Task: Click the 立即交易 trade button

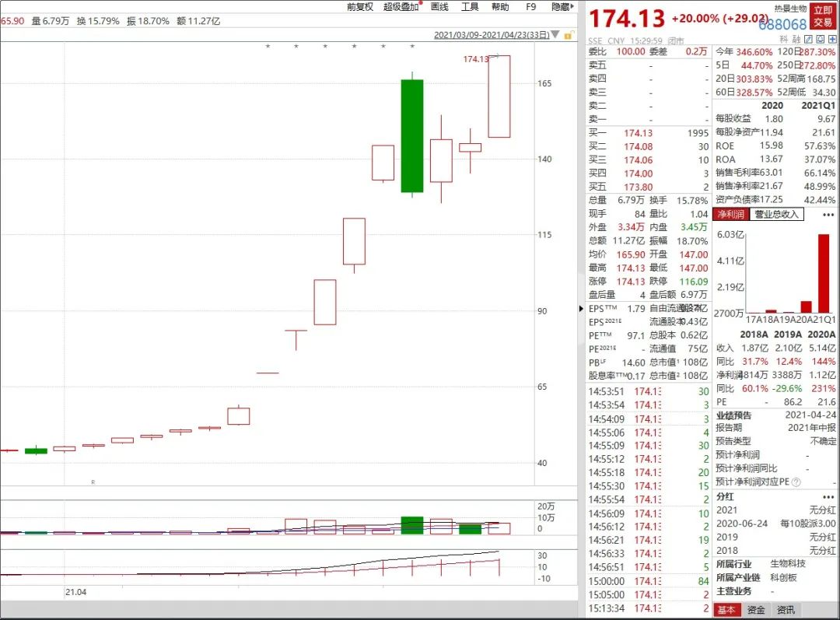Action: click(x=821, y=16)
